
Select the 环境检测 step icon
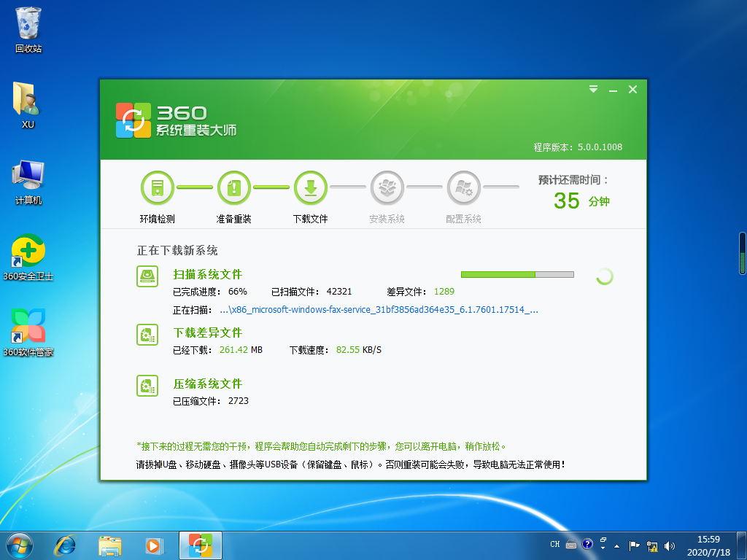point(158,187)
